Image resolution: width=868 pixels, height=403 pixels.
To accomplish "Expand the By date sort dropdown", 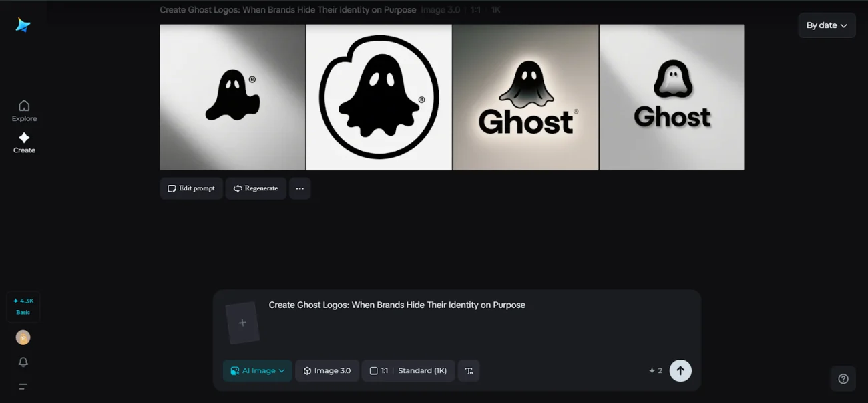I will [x=827, y=25].
